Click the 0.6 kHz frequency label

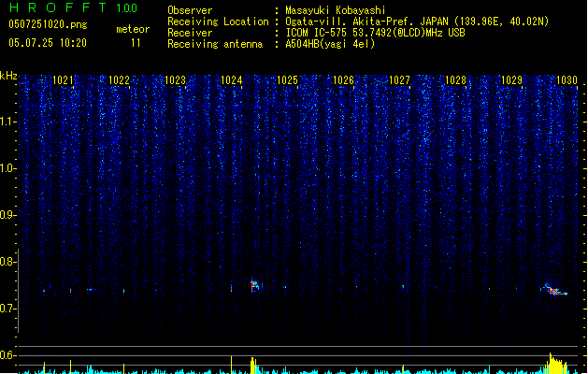click(x=7, y=355)
